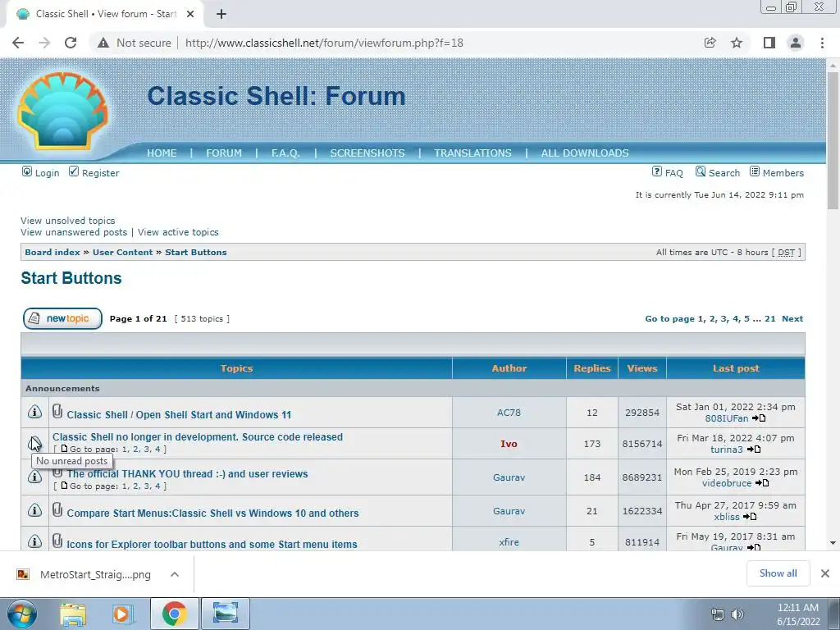Open Windows Start button on taskbar
The width and height of the screenshot is (840, 630).
click(x=21, y=614)
